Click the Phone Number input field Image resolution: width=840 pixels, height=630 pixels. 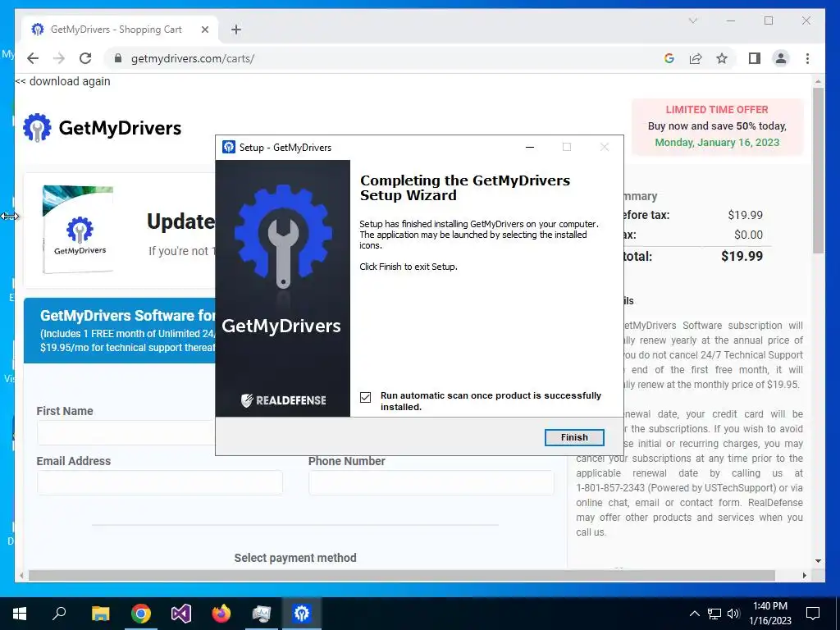click(x=431, y=482)
